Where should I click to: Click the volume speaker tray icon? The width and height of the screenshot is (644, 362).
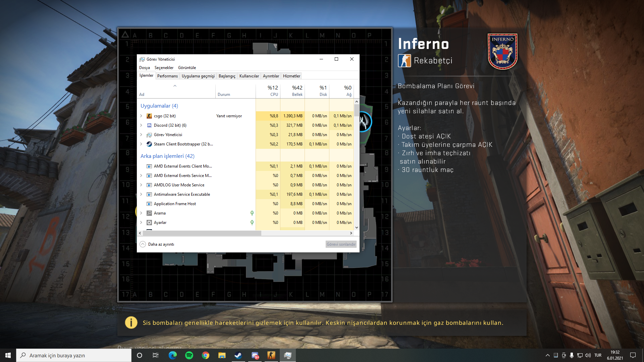click(x=588, y=355)
